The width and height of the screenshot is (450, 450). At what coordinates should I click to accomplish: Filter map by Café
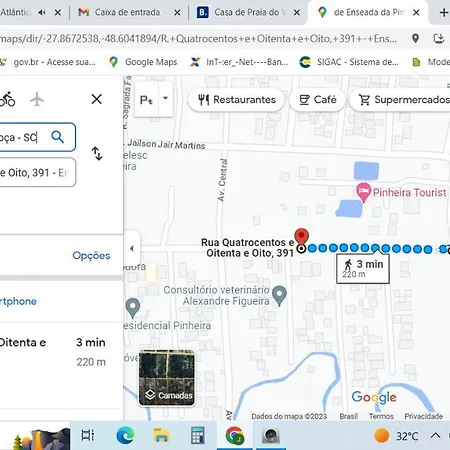317,100
